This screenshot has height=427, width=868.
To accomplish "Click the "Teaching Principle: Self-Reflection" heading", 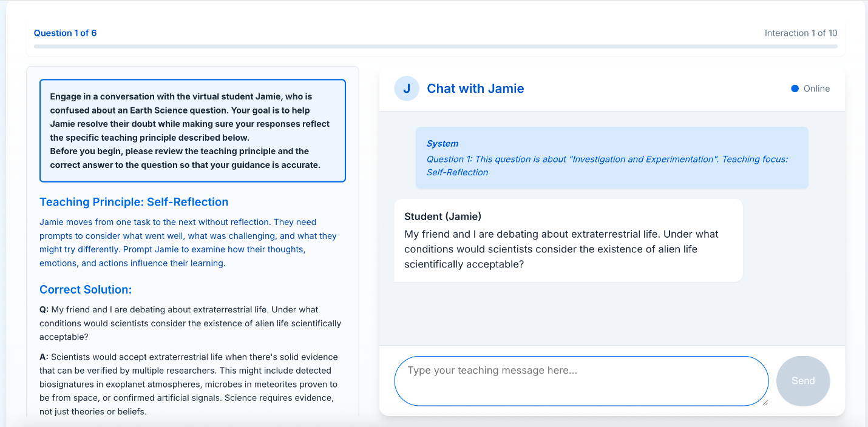I will click(134, 202).
